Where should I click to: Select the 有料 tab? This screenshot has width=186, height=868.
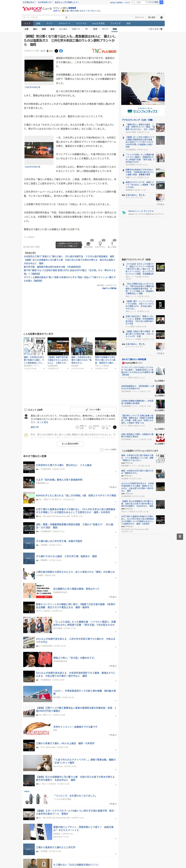(128, 24)
